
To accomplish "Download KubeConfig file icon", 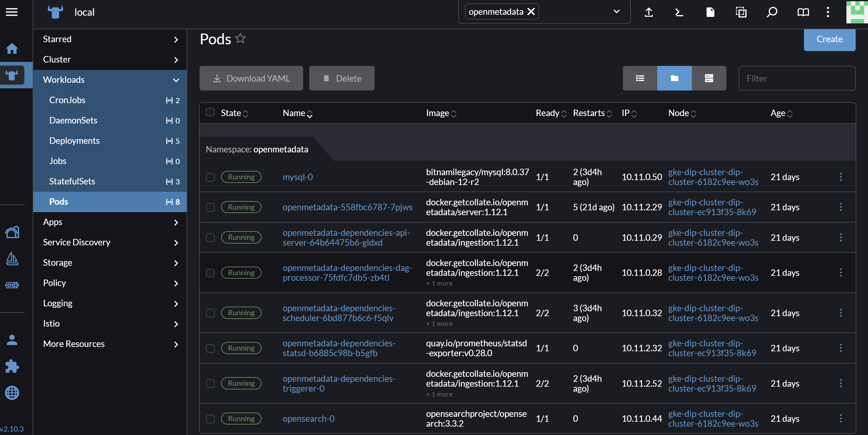I will [710, 12].
